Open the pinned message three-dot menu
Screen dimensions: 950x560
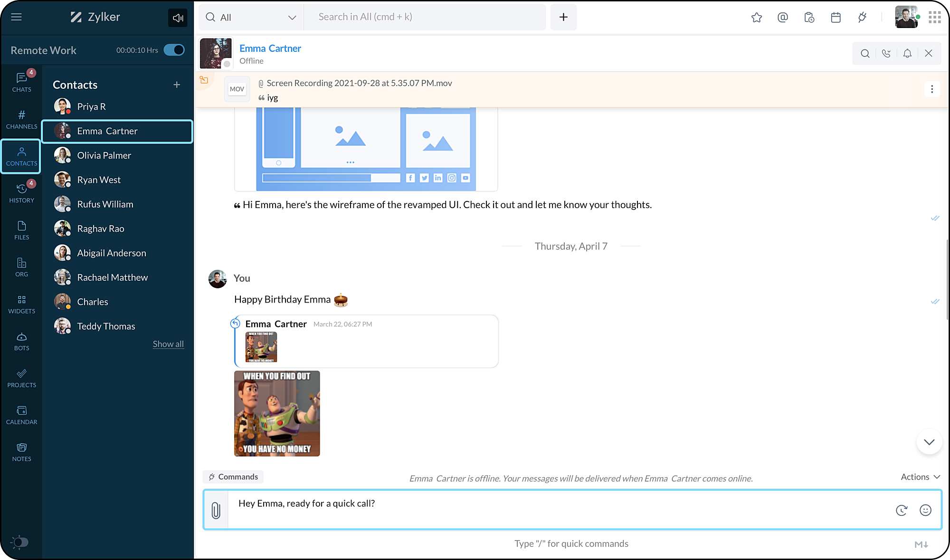coord(932,89)
